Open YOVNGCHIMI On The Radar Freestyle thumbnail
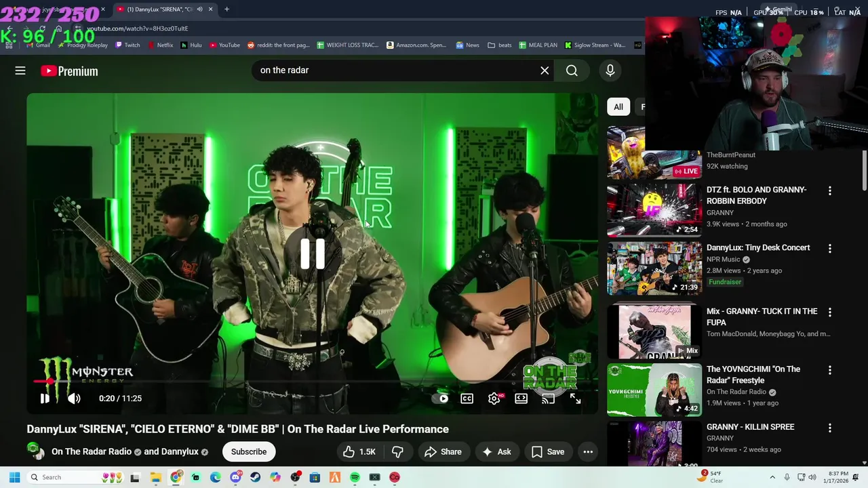The width and height of the screenshot is (868, 488). (654, 390)
